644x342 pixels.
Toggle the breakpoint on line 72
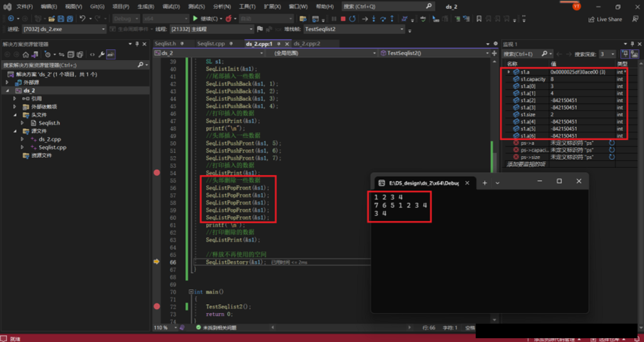click(x=156, y=306)
